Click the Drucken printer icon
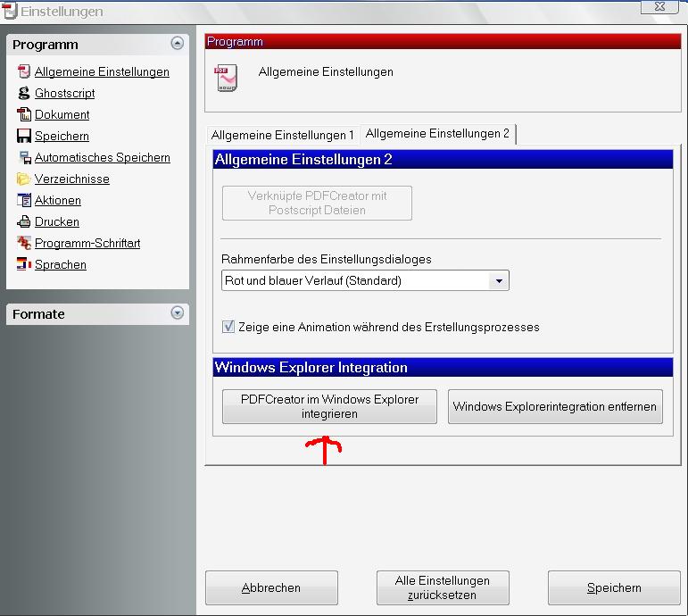The width and height of the screenshot is (688, 616). 24,221
